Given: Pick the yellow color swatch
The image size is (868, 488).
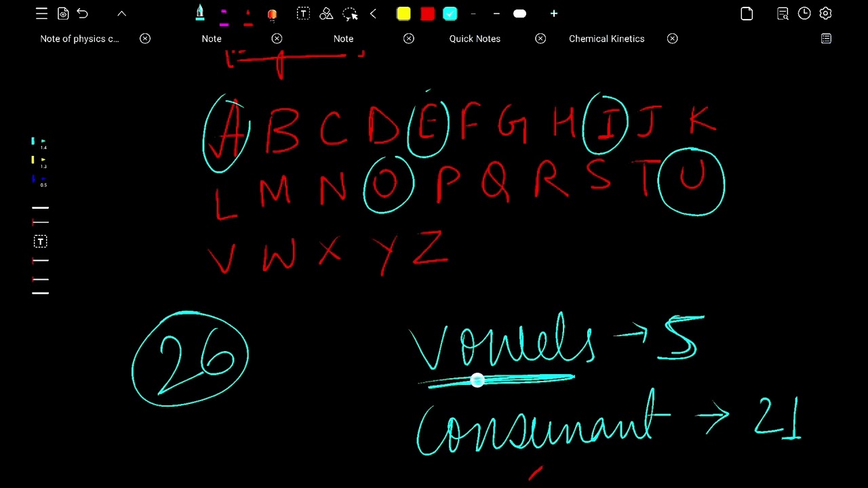Looking at the screenshot, I should point(403,14).
